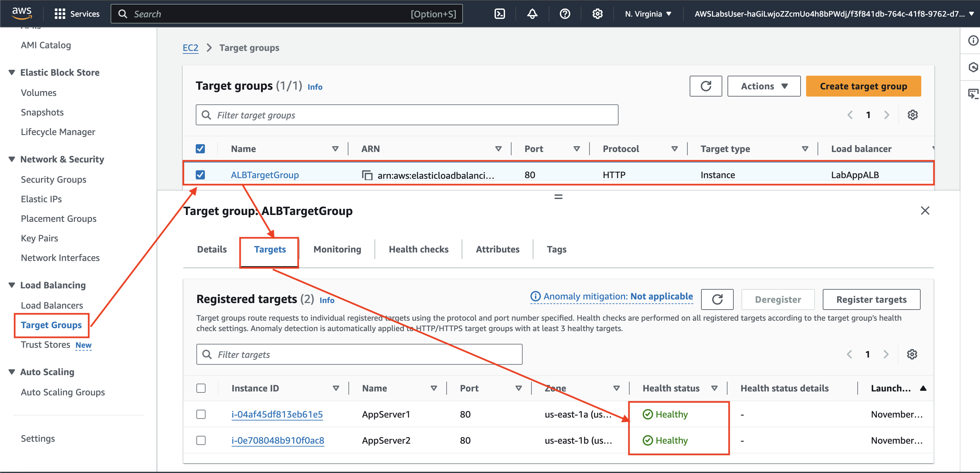Switch to the Monitoring tab
The image size is (980, 473).
[x=337, y=249]
